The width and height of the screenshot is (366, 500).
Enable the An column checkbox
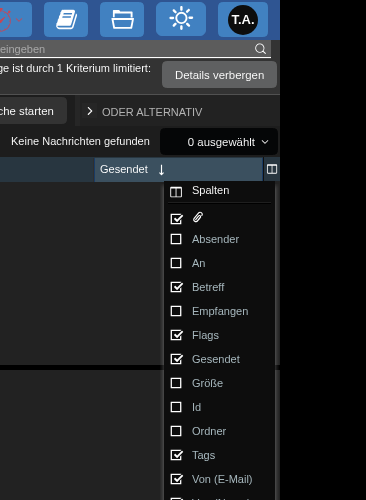(176, 263)
